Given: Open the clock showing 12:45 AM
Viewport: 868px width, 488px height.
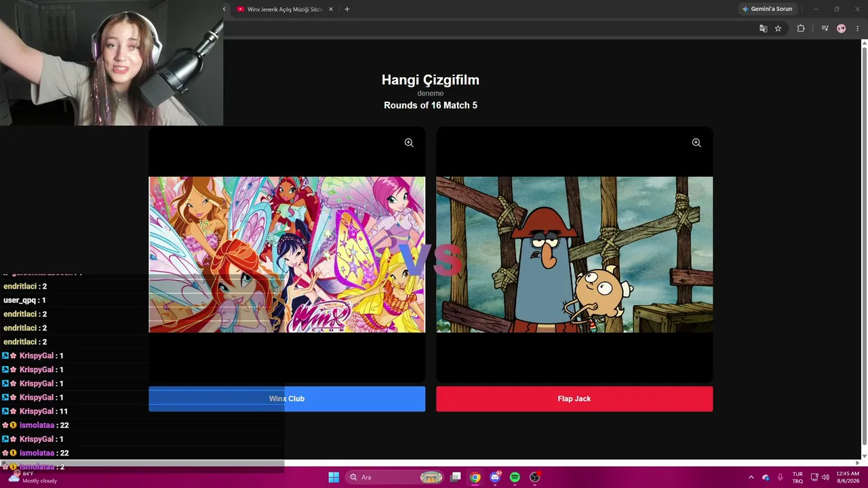Looking at the screenshot, I should 848,477.
